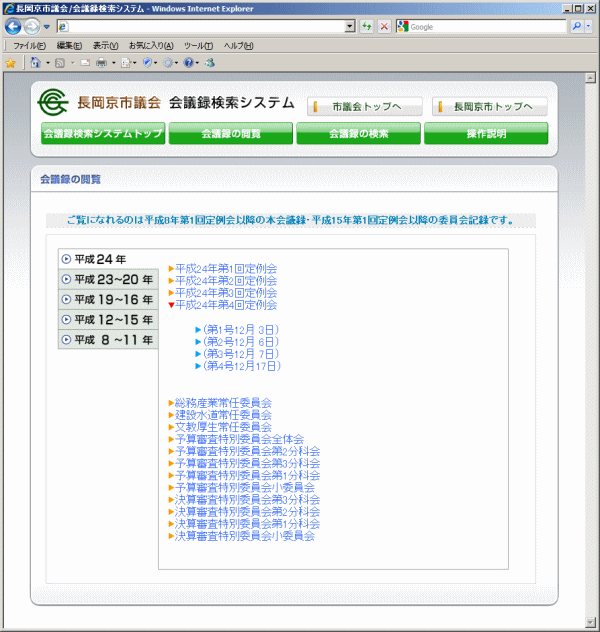Open minutes (第4号12月17日)
This screenshot has width=600, height=632.
tap(241, 366)
